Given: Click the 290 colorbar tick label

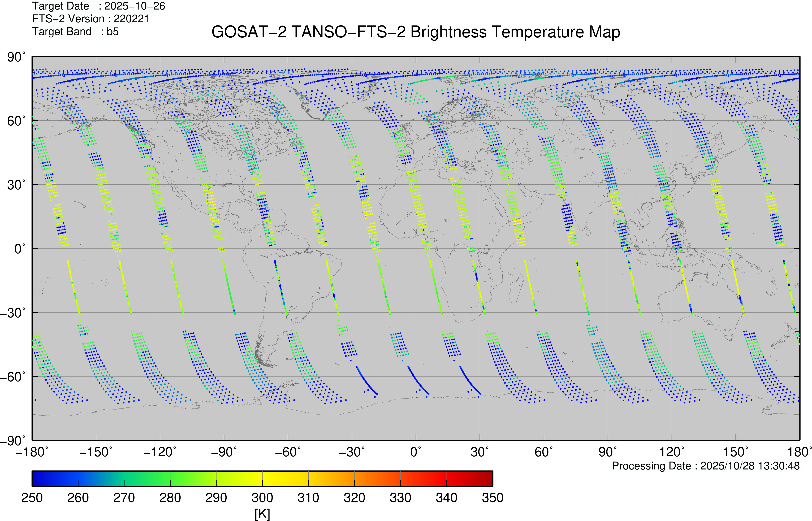Looking at the screenshot, I should 216,498.
